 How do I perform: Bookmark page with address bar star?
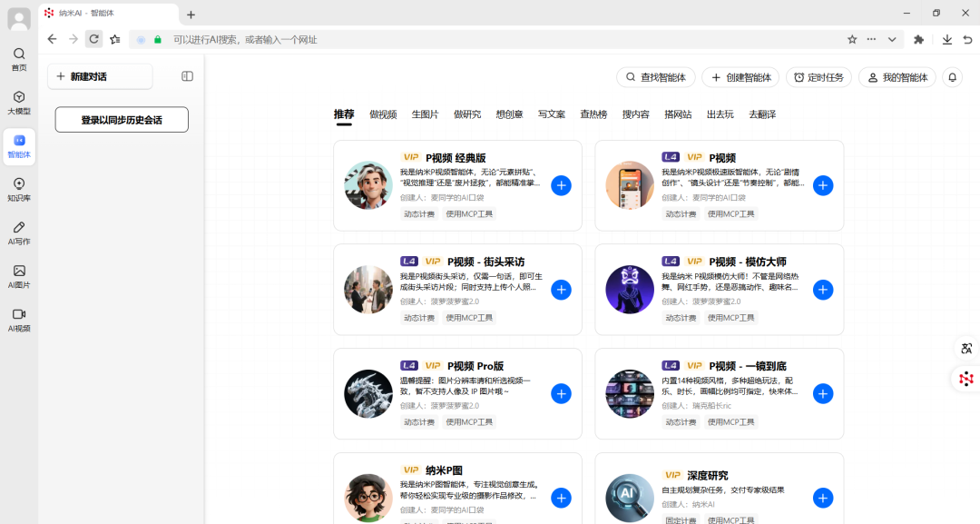click(x=852, y=39)
